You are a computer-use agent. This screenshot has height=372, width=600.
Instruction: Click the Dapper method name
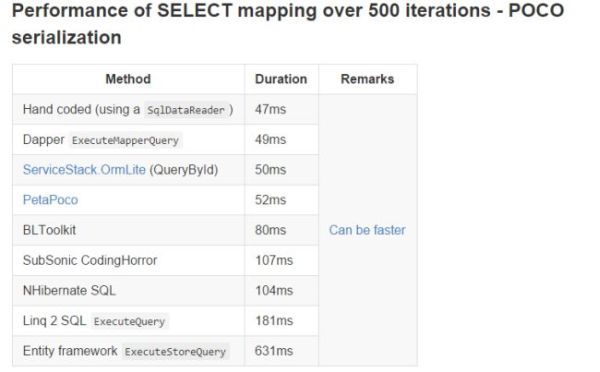(x=44, y=140)
